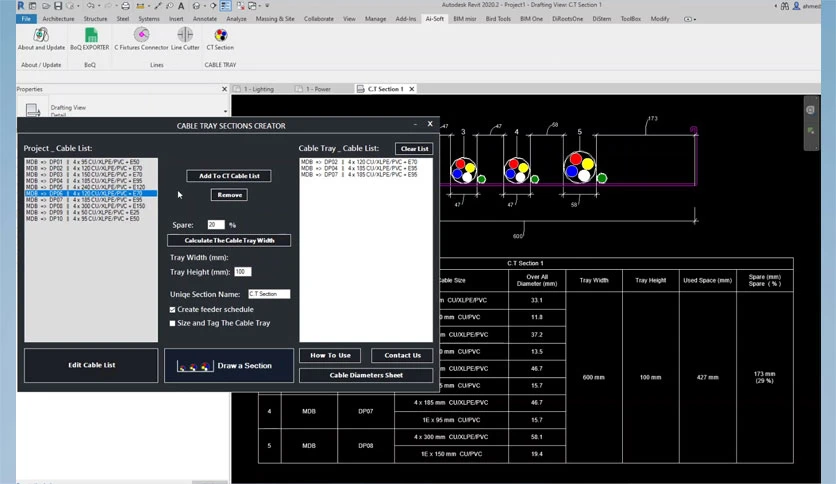Screen dimensions: 836x484
Task: Click the Remove button
Action: pyautogui.click(x=229, y=195)
